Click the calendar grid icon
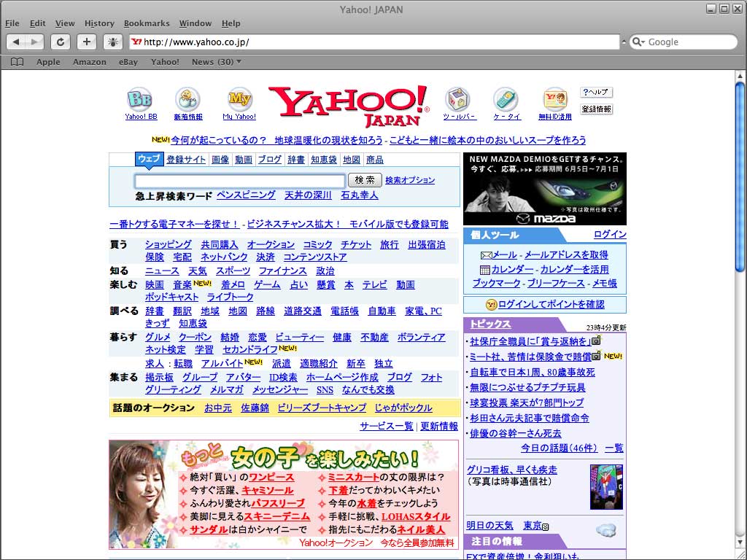The width and height of the screenshot is (747, 560). tap(485, 270)
